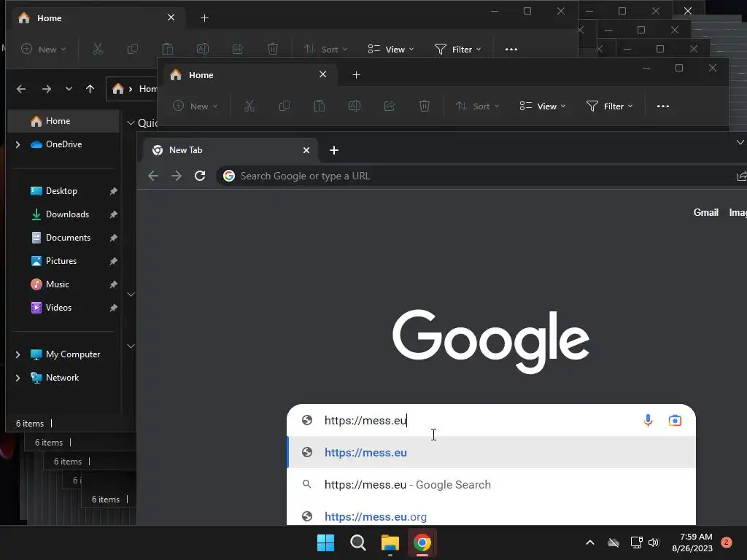Click File Explorer taskbar icon

coord(390,542)
